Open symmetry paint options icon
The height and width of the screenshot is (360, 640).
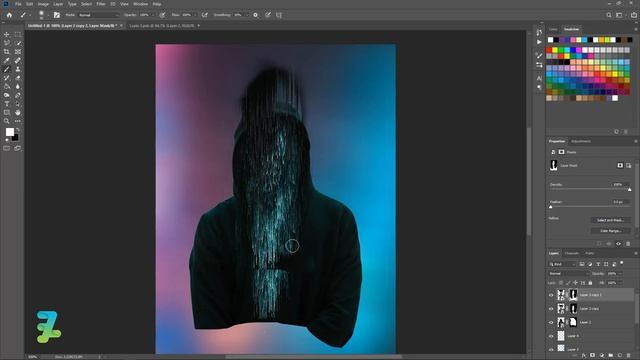click(279, 15)
